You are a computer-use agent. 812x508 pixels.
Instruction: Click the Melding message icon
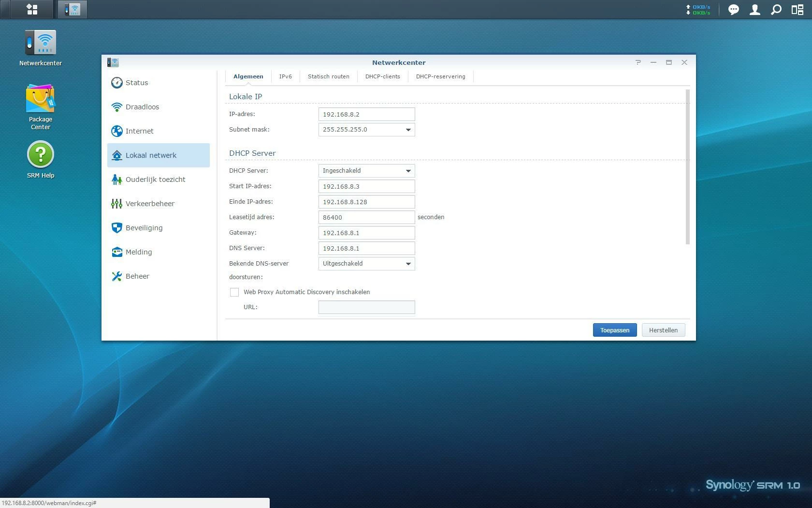pos(116,252)
